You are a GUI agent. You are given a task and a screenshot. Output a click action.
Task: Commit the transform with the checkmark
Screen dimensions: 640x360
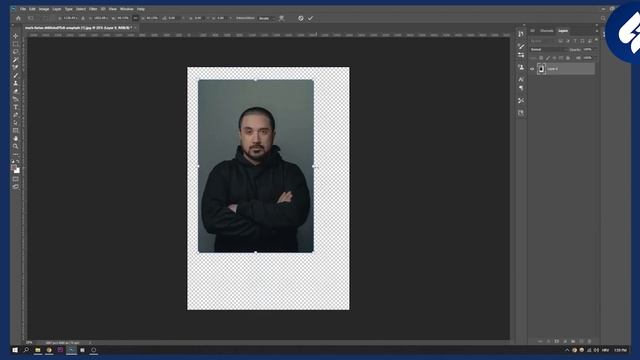point(311,18)
